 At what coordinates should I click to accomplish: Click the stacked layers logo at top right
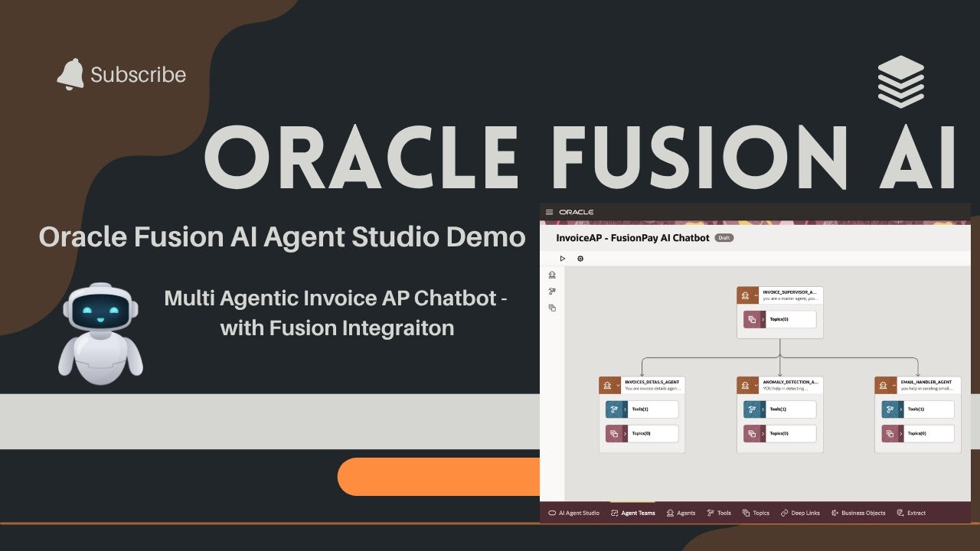[x=901, y=81]
